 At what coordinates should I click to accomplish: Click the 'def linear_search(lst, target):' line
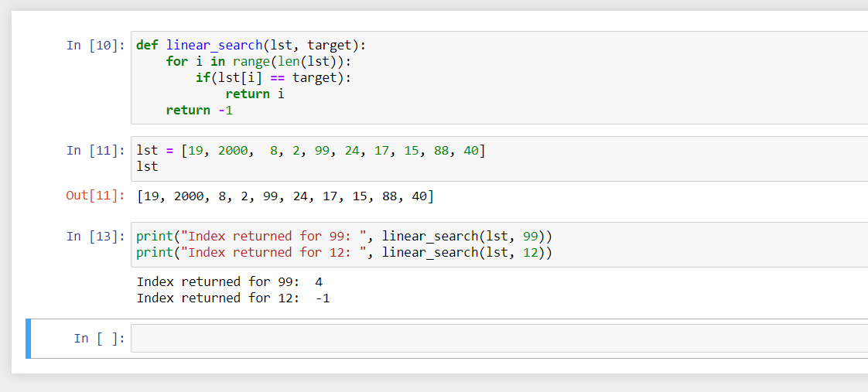point(251,46)
